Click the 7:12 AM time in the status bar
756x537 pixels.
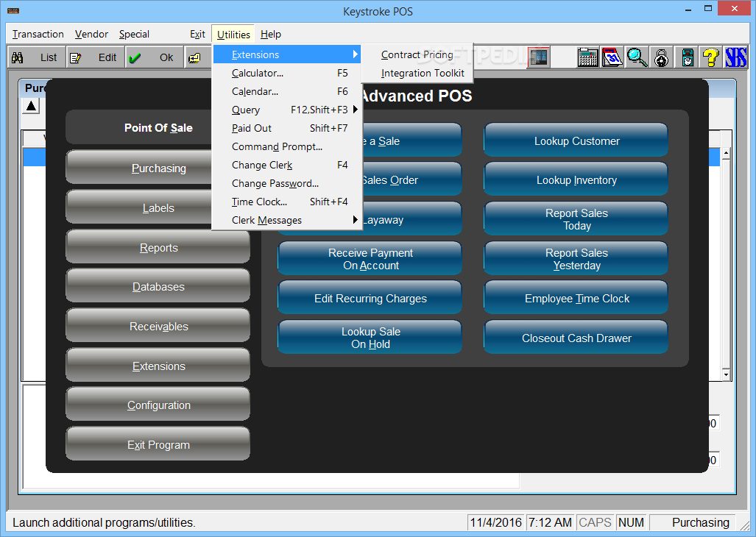(550, 522)
